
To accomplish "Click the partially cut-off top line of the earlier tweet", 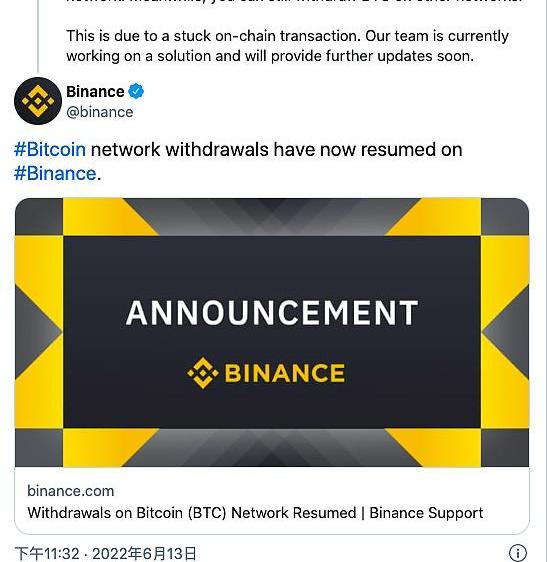I will [x=294, y=2].
